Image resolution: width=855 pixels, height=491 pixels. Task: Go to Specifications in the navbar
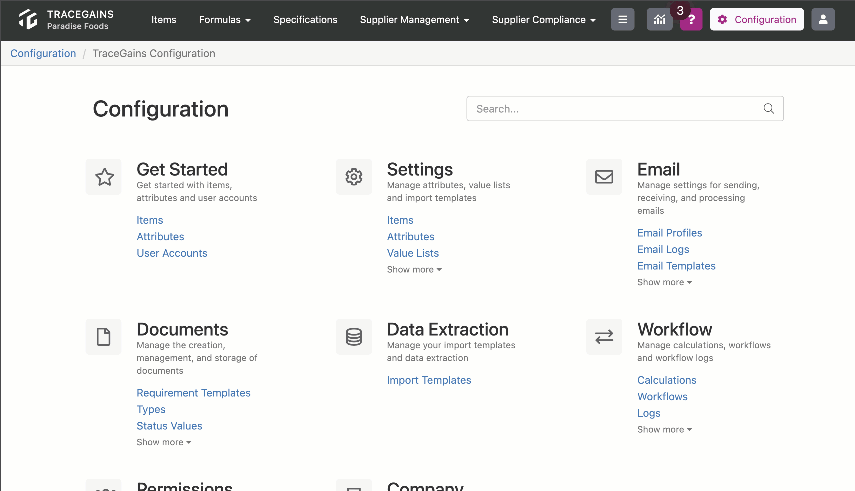(305, 20)
